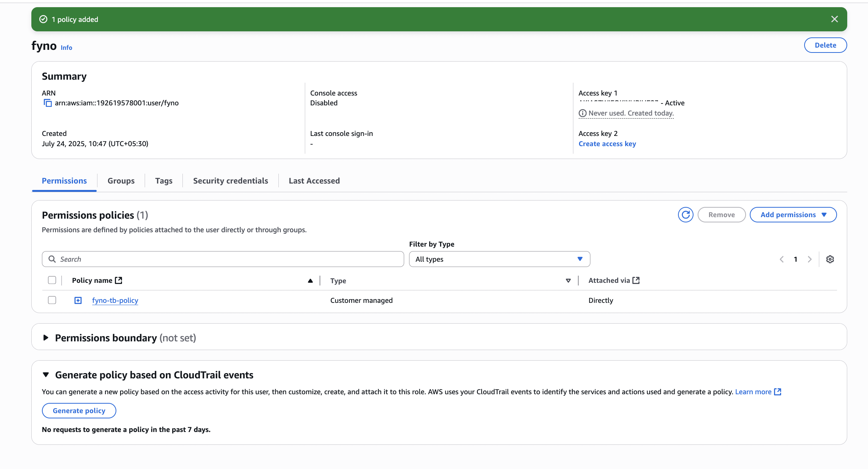This screenshot has width=868, height=469.
Task: Click the never used info icon
Action: 582,113
